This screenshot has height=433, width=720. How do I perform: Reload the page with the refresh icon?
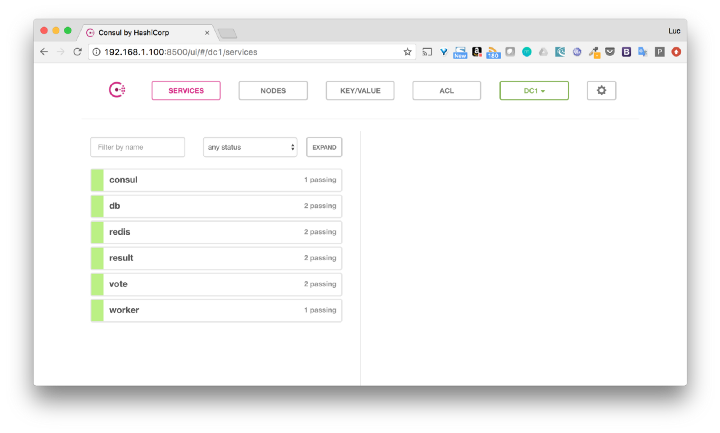pos(77,52)
